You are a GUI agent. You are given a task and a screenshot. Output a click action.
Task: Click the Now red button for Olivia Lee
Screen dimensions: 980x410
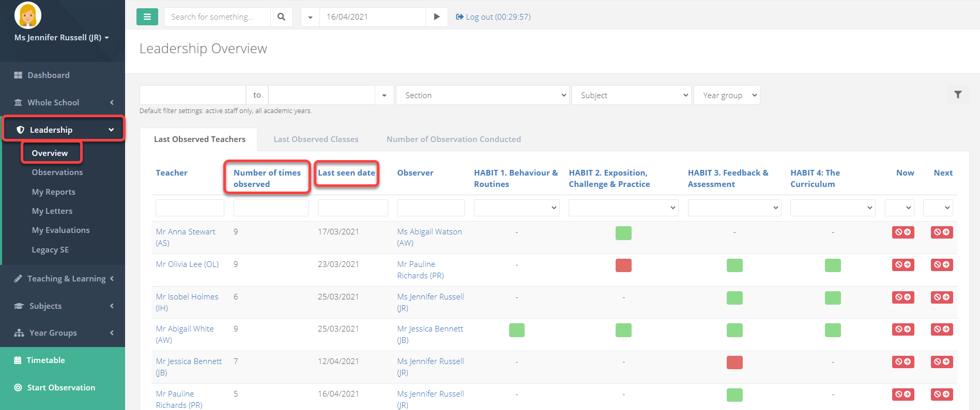[x=903, y=265]
